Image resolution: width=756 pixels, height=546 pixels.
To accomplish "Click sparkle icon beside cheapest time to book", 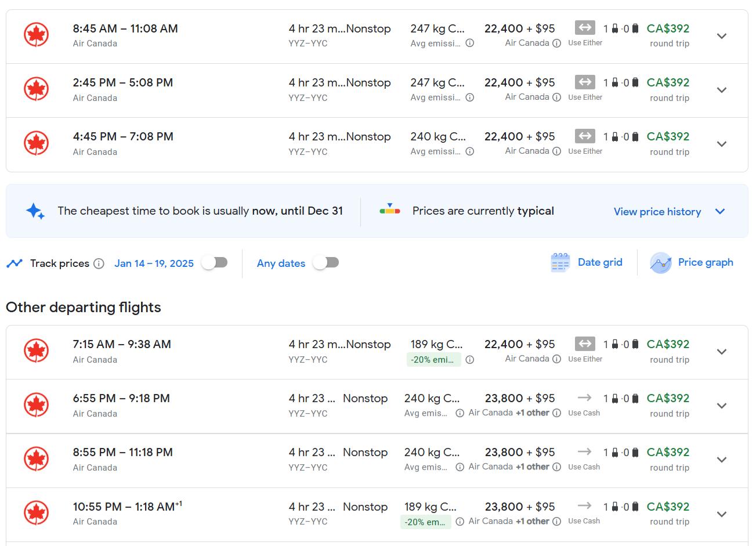I will (x=35, y=211).
